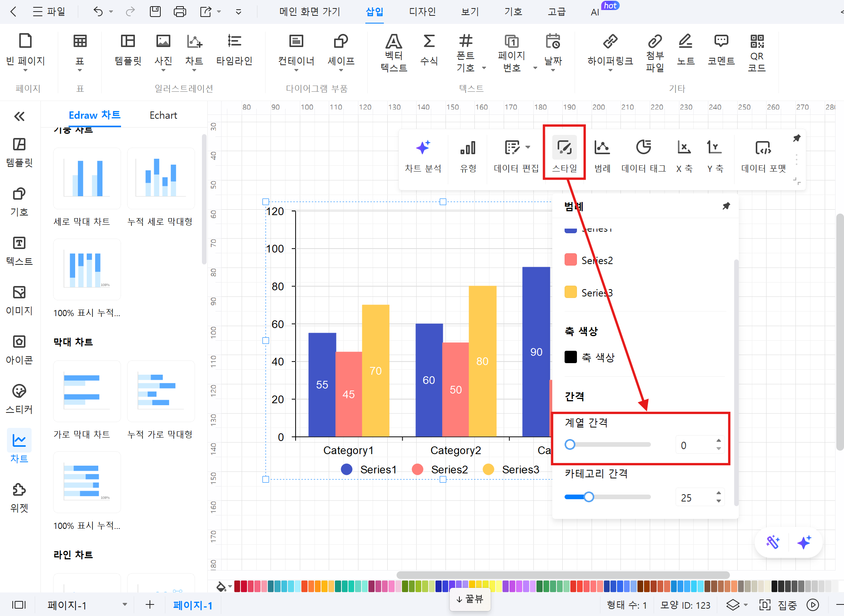Click the 계열 간격 value field

[x=695, y=445]
